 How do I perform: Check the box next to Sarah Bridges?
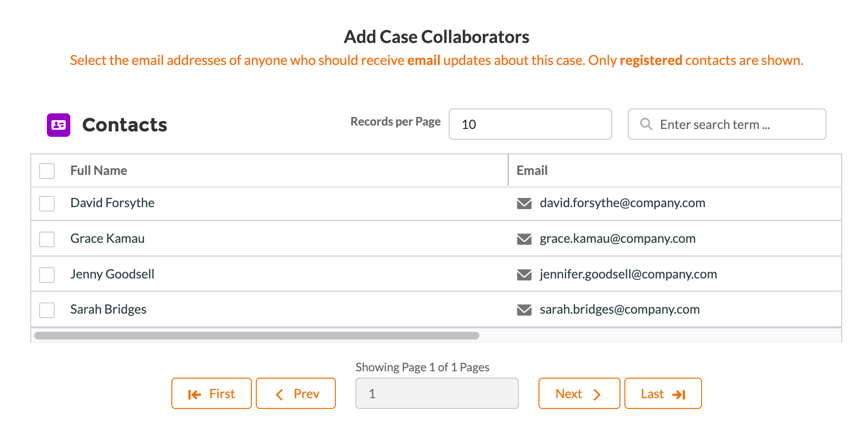point(46,310)
